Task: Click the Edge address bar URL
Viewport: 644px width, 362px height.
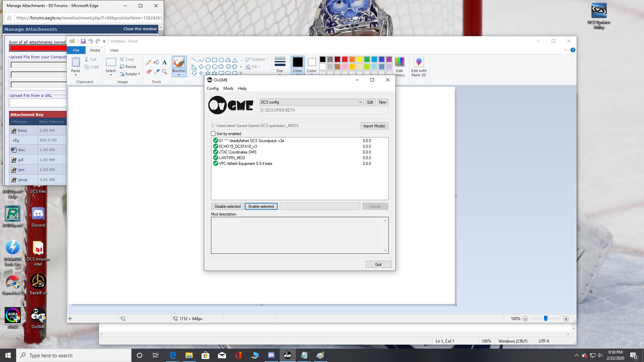Action: (89, 18)
